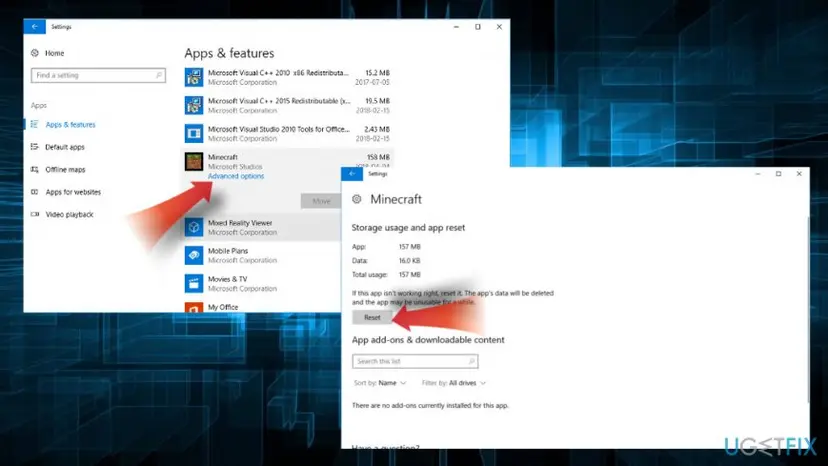Screen dimensions: 828x466
Task: Select Mixed Reality Viewer entry
Action: (x=262, y=227)
